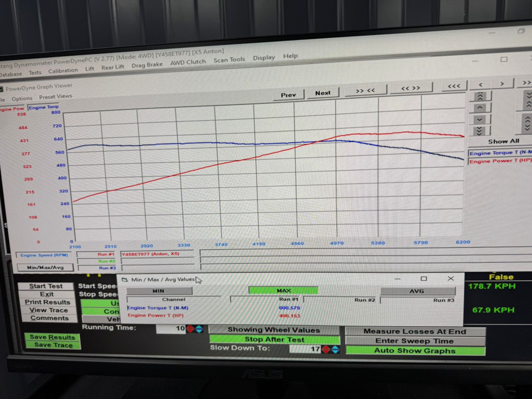Toggle Engine Power T legend entry

pos(500,161)
